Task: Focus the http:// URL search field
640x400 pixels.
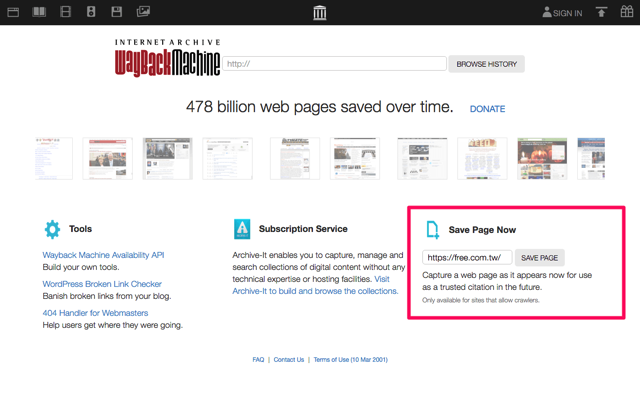Action: coord(334,64)
